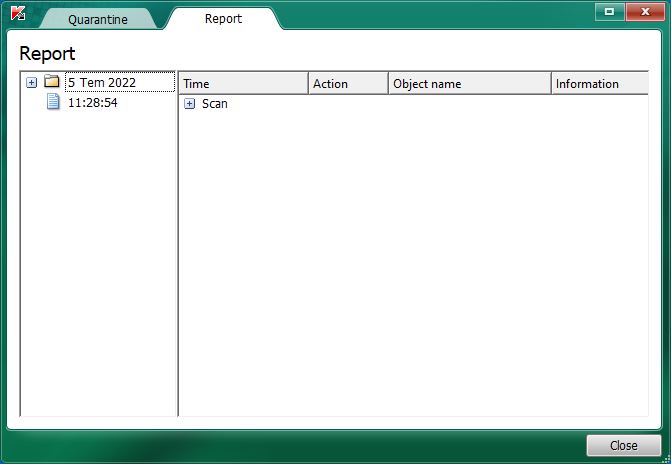Viewport: 671px width, 464px height.
Task: Click the Kaspersky logo icon in title bar
Action: click(18, 14)
